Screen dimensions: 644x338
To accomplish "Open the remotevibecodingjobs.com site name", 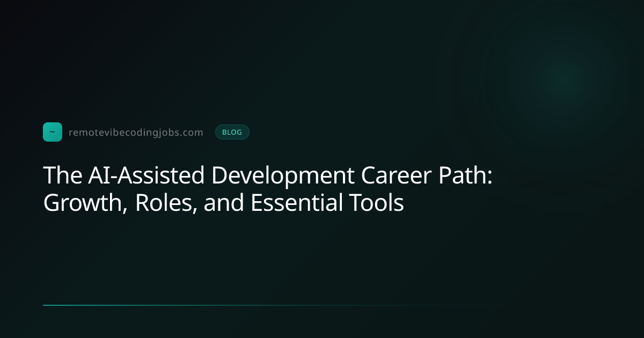I will [x=136, y=133].
